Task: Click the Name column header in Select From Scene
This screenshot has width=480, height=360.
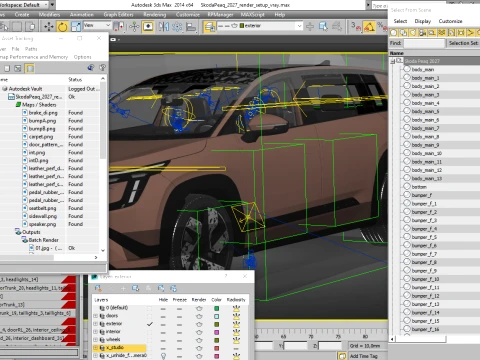Action: (x=434, y=53)
